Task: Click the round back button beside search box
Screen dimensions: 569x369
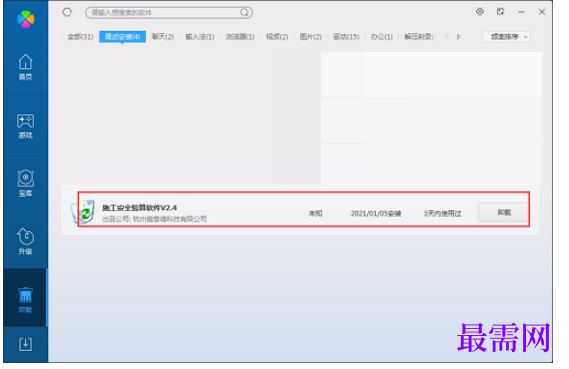Action: 67,12
